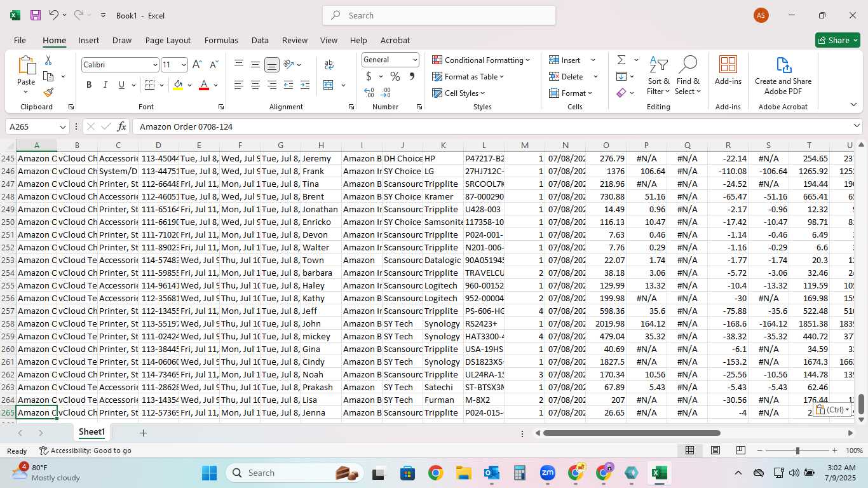Toggle Top Align button
This screenshot has height=488, width=868.
coord(239,65)
